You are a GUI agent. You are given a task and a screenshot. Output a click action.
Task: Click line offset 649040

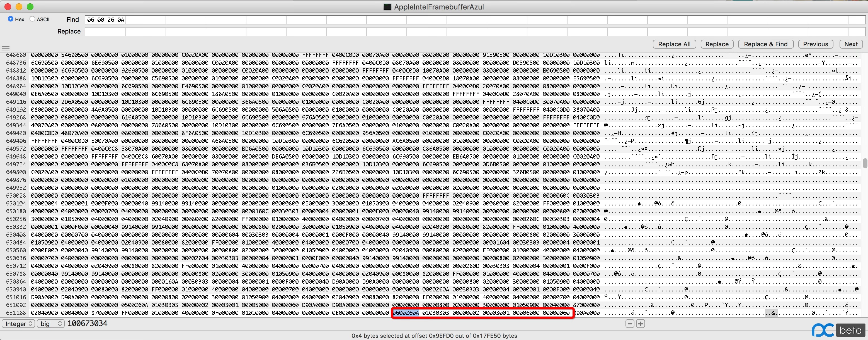(x=16, y=94)
